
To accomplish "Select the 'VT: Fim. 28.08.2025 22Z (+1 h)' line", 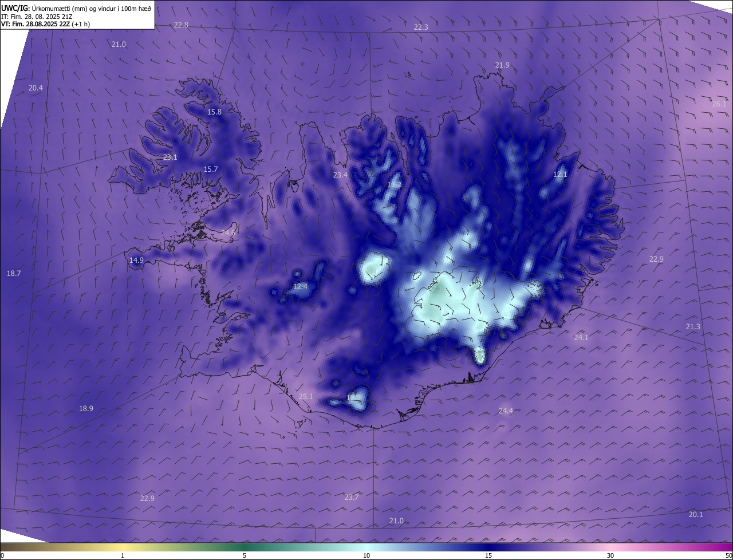I will coord(46,24).
